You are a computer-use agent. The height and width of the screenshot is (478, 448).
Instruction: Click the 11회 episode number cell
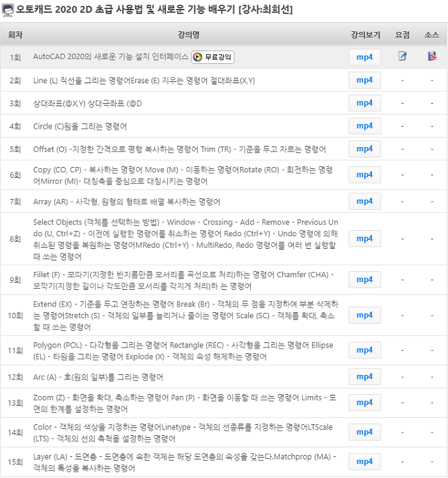[15, 350]
